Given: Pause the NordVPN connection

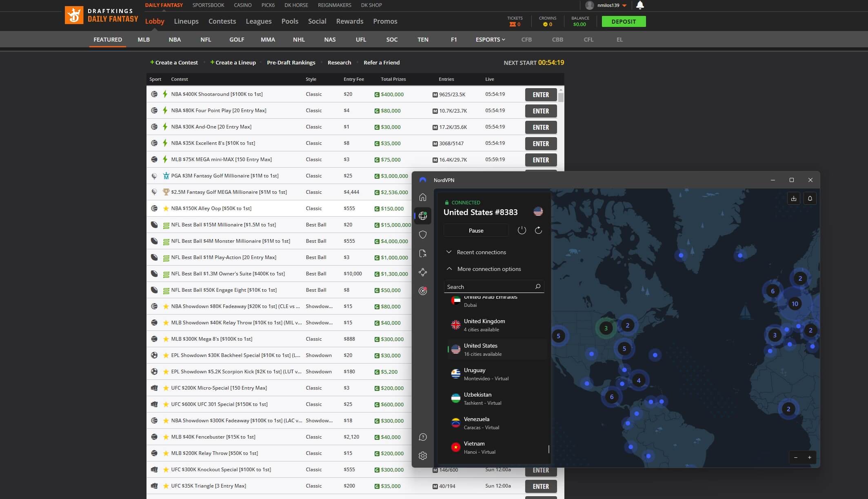Looking at the screenshot, I should click(476, 231).
